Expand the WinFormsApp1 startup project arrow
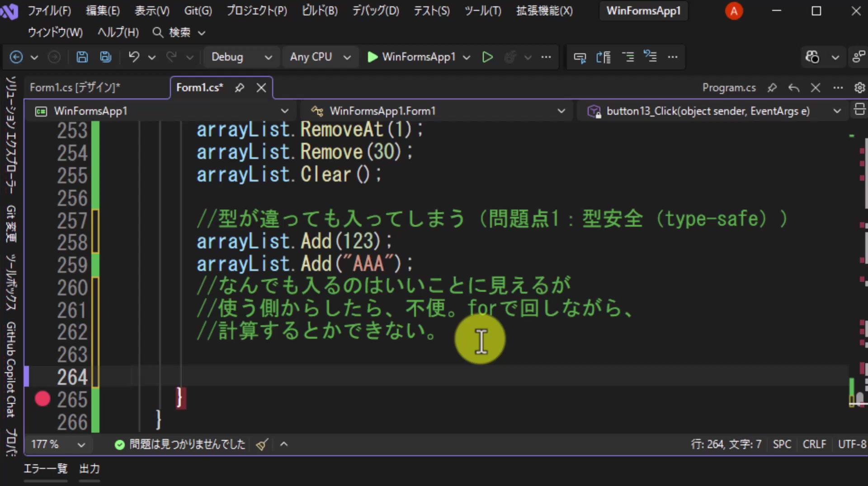 pyautogui.click(x=467, y=57)
